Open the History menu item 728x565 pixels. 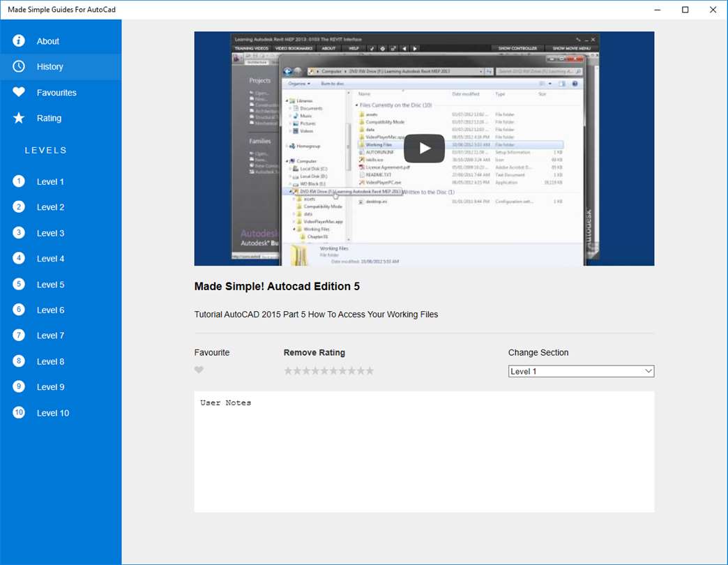point(61,66)
